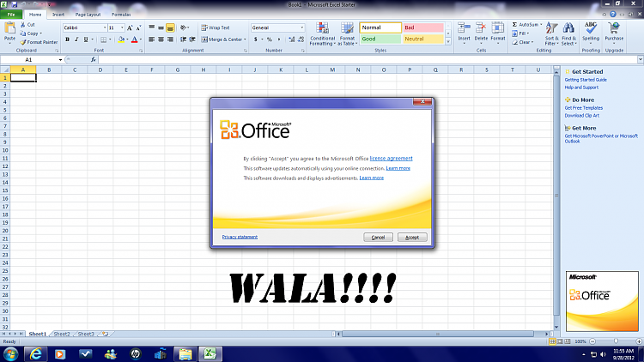Switch to the Page Layout tab

click(88, 15)
